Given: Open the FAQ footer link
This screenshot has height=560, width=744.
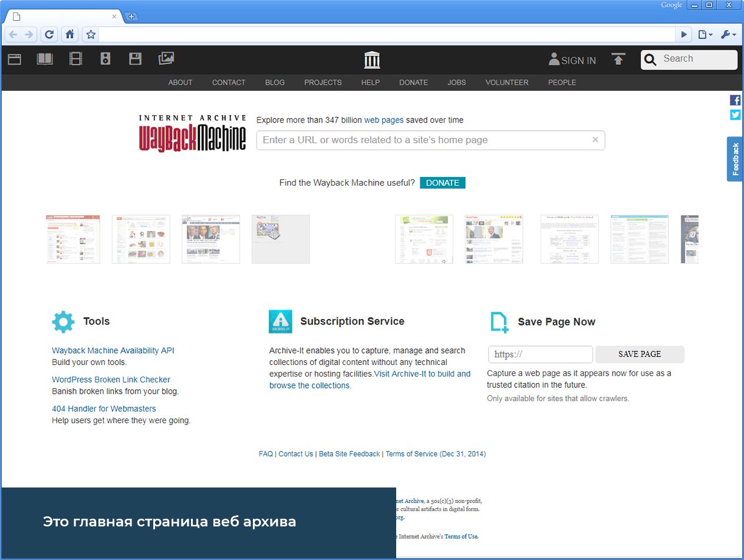Looking at the screenshot, I should click(x=266, y=454).
